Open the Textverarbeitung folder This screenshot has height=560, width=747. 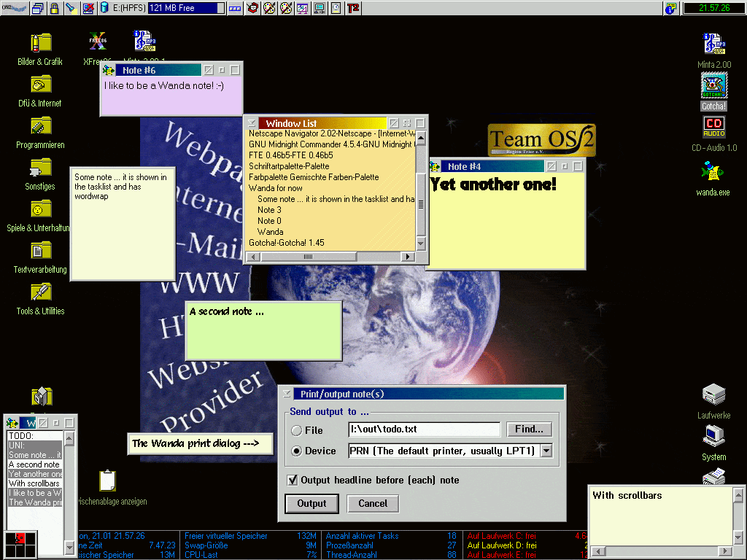tap(41, 251)
